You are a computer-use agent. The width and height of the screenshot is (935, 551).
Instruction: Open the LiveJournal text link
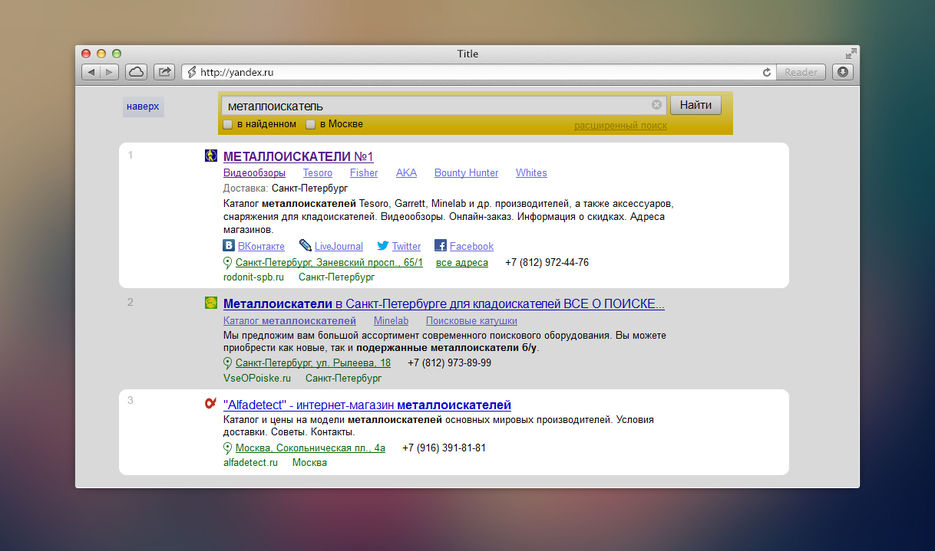click(339, 246)
